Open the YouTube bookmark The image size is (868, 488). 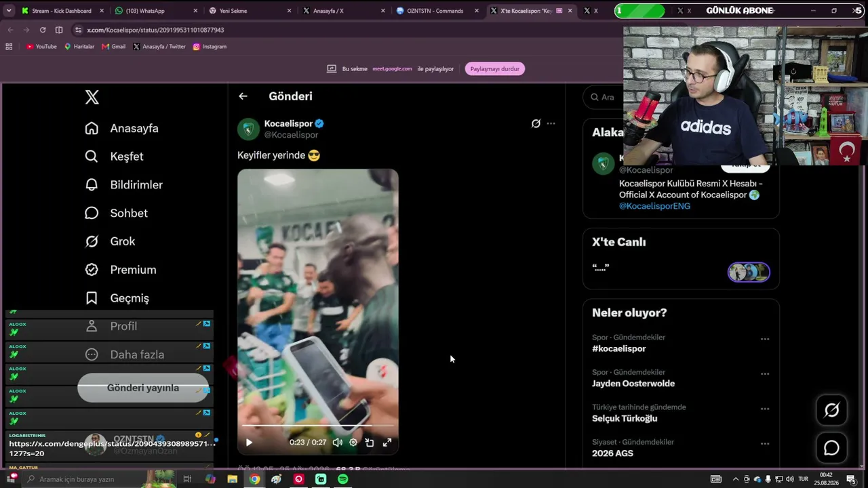pyautogui.click(x=41, y=47)
